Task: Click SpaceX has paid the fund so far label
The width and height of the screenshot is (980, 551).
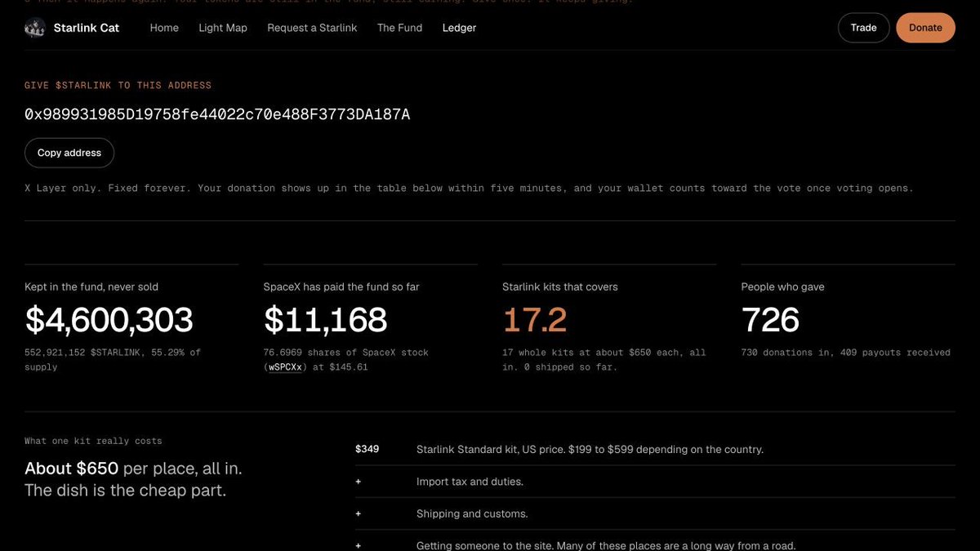Action: click(x=341, y=287)
